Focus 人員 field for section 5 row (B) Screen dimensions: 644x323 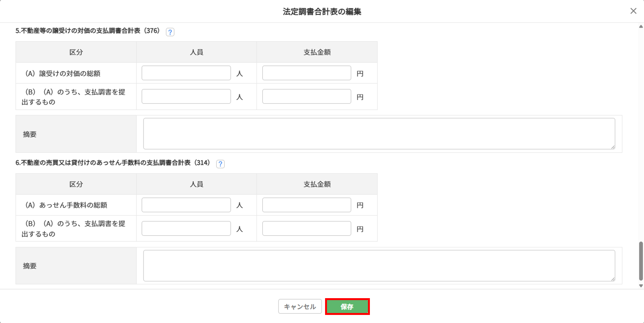[x=186, y=96]
